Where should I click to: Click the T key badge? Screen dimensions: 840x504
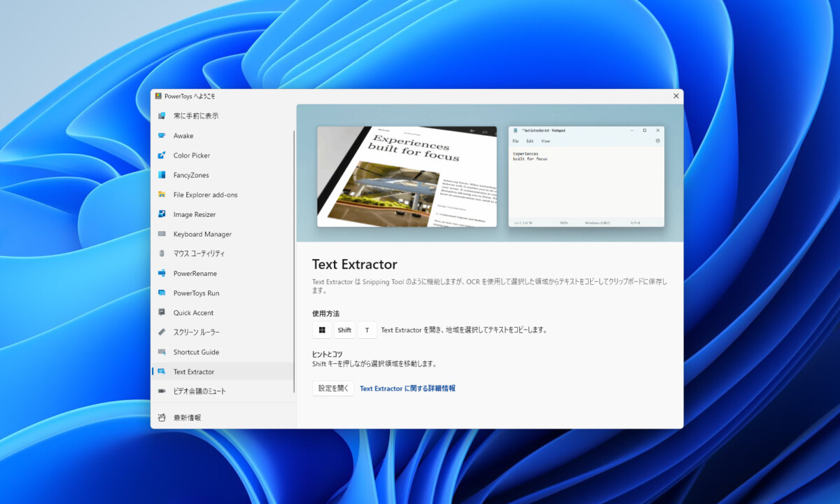367,330
